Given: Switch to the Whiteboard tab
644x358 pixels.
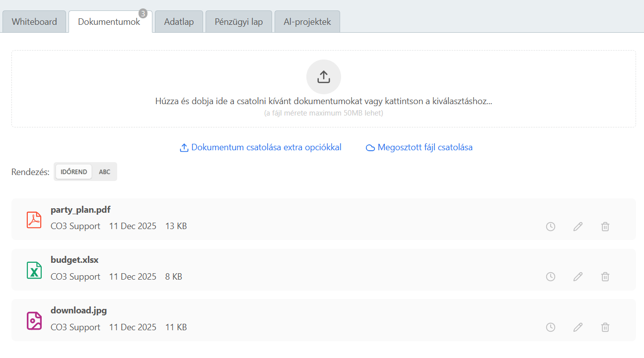Looking at the screenshot, I should [x=34, y=21].
